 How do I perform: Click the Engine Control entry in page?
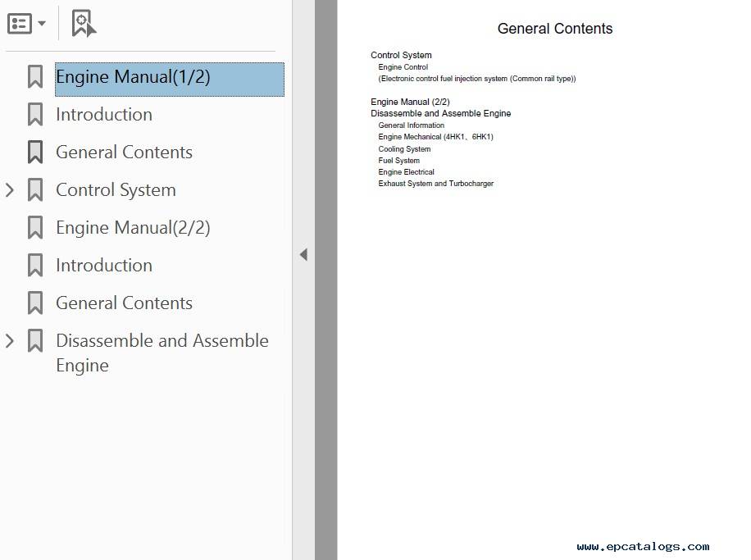403,67
